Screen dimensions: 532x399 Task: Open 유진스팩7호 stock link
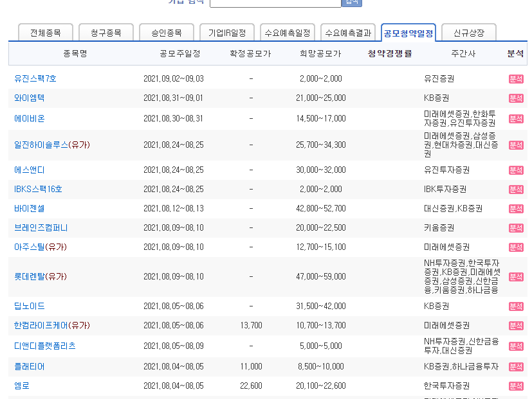point(35,78)
